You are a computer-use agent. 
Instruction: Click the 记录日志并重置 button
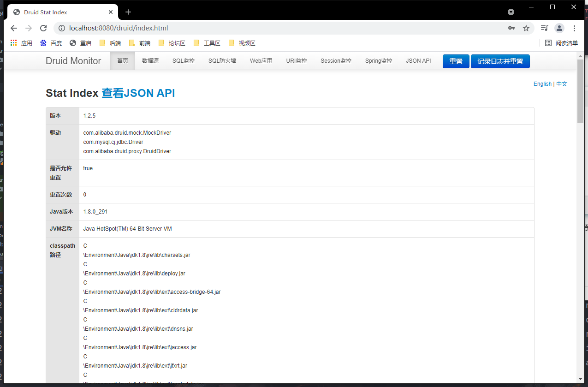point(500,61)
